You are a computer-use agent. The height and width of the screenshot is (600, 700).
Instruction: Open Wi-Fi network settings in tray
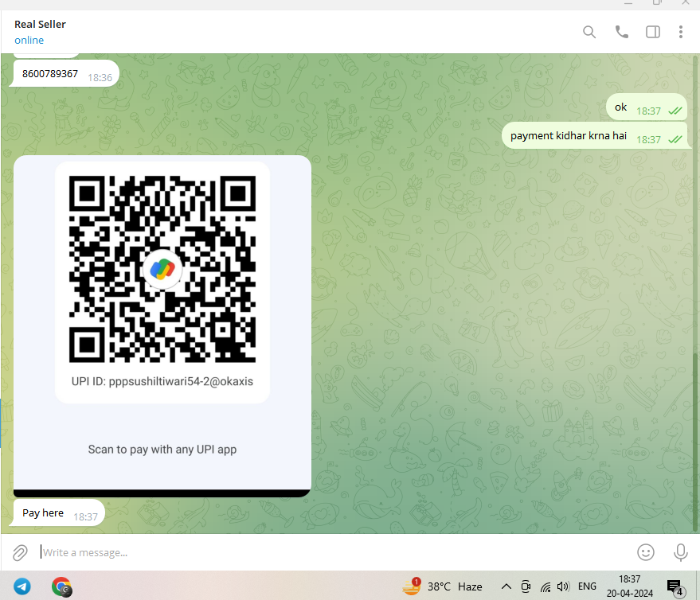(545, 586)
